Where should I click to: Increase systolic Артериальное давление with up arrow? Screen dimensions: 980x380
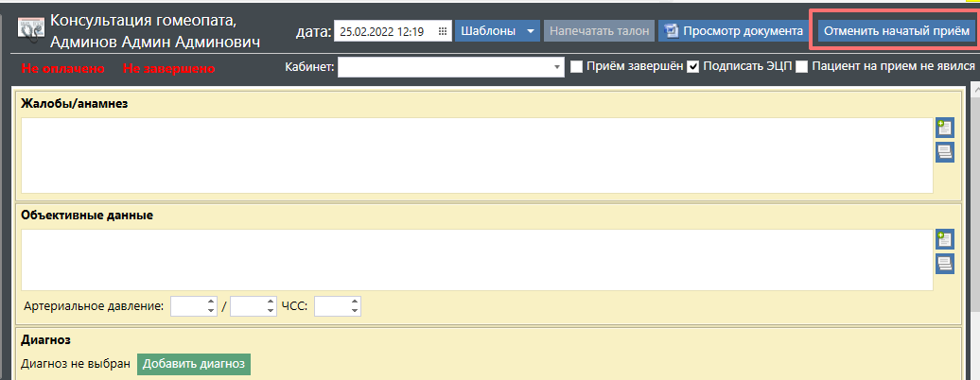point(211,302)
